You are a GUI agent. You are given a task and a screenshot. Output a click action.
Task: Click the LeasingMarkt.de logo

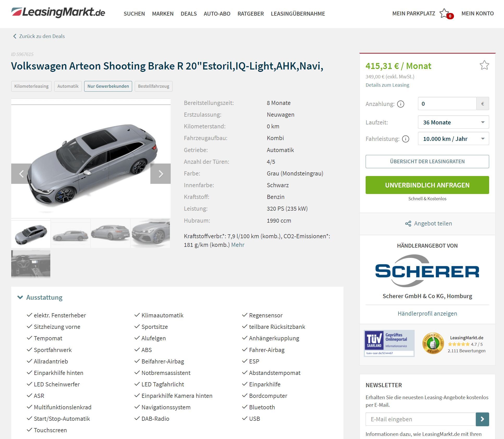58,12
